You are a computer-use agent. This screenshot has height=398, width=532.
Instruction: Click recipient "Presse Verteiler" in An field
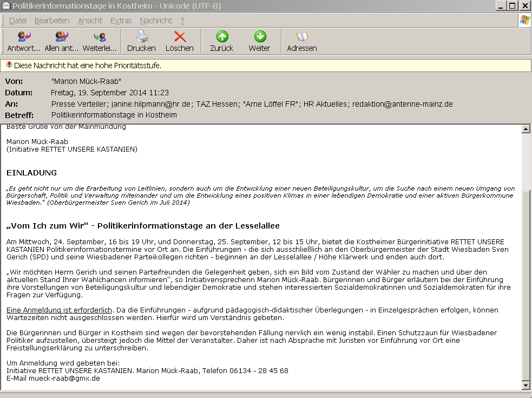pyautogui.click(x=80, y=104)
